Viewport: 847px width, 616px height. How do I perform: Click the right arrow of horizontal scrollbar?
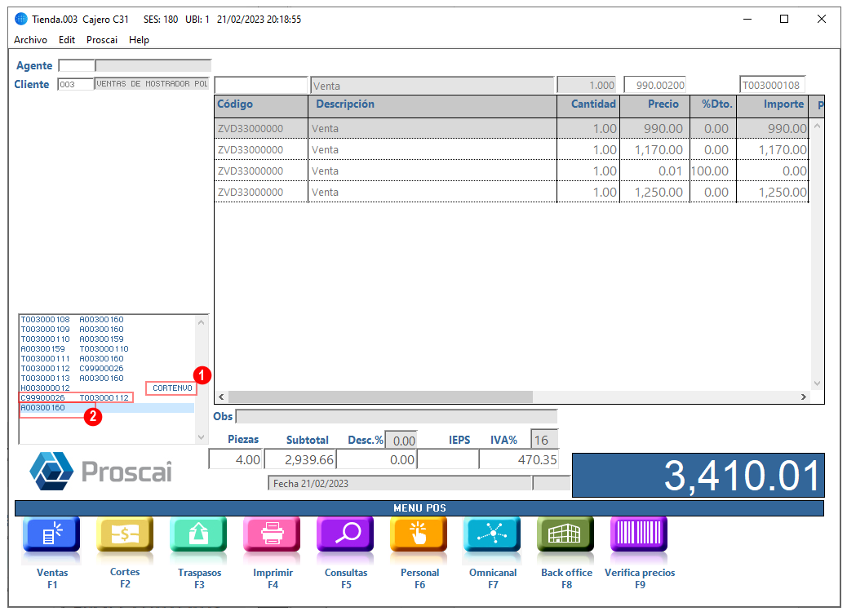(804, 397)
